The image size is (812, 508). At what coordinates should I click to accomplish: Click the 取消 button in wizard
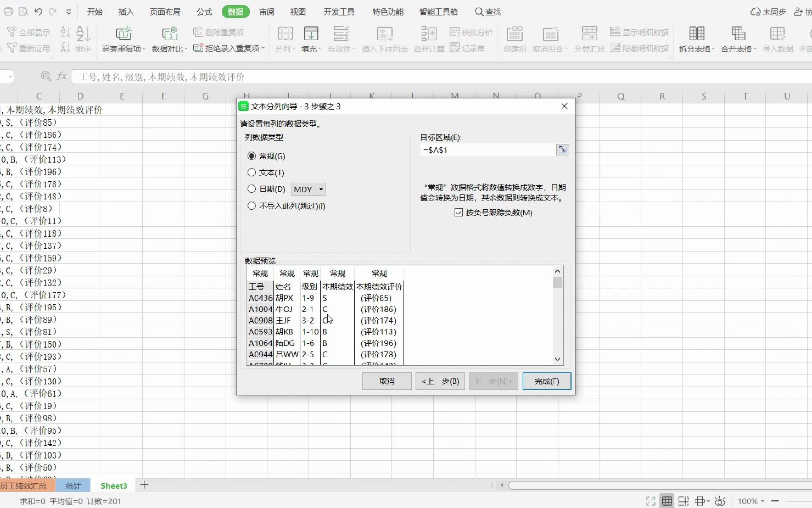(387, 381)
